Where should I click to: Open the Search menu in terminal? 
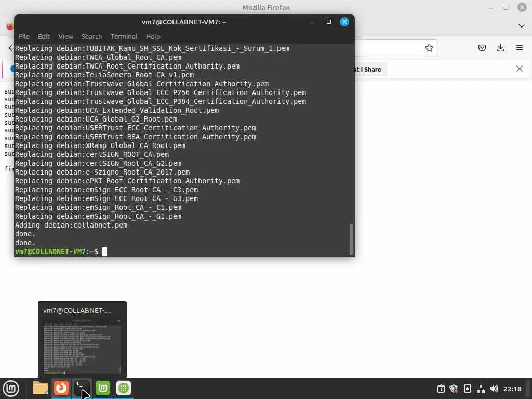coord(91,37)
